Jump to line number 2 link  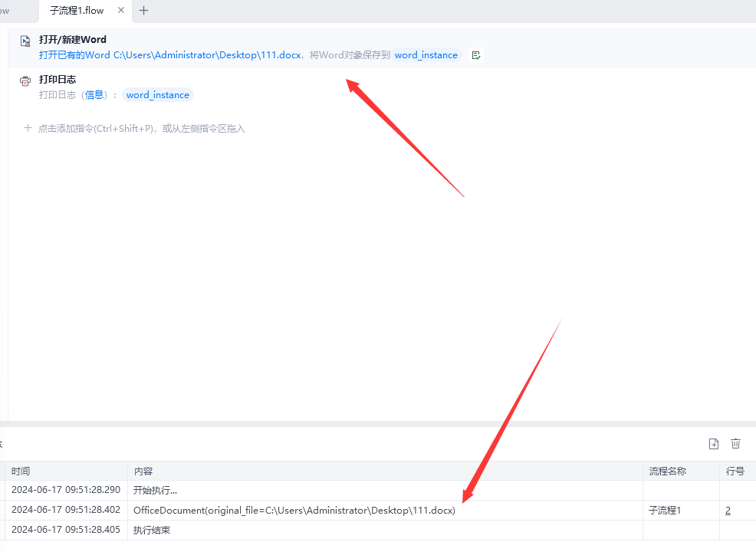(x=728, y=511)
